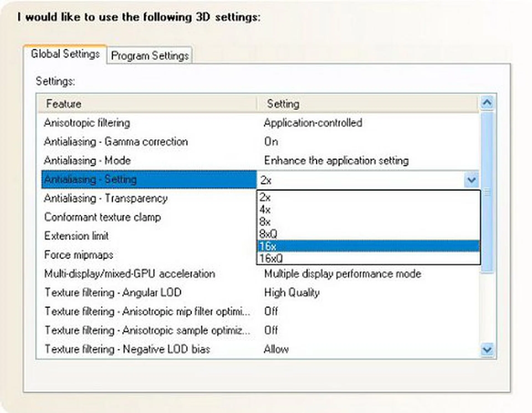Select the Anisotropic filtering row
This screenshot has height=413, width=532.
tap(87, 123)
